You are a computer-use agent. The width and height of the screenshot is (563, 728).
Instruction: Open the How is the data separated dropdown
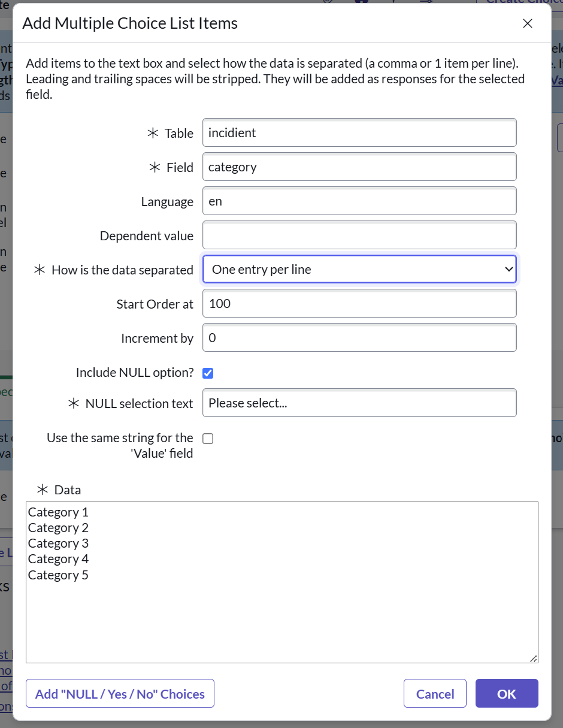point(359,269)
